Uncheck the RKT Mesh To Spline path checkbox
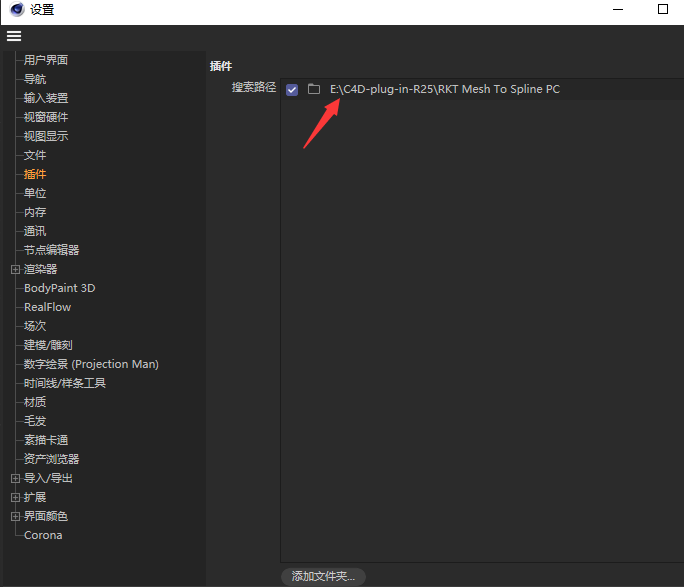The image size is (684, 587). pos(292,89)
